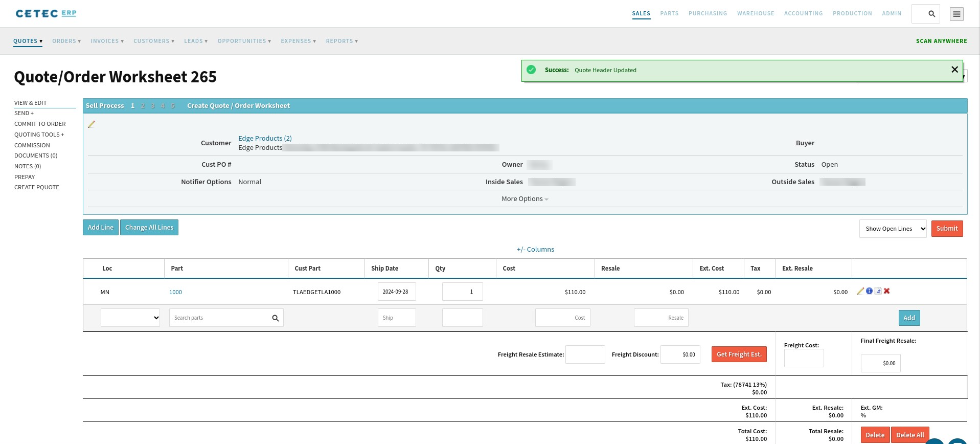Click the Get Freight Est. button
This screenshot has width=980, height=444.
pos(739,354)
